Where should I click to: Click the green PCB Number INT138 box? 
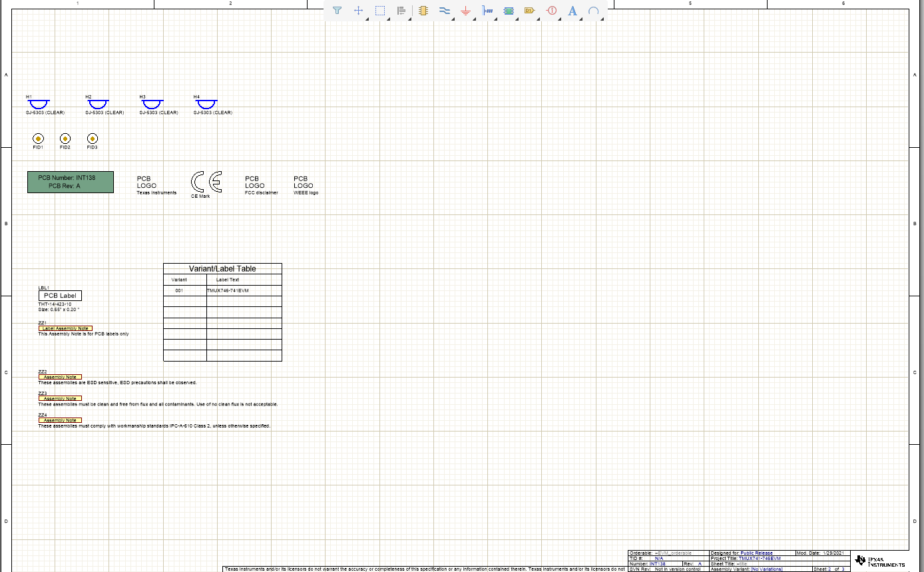[70, 182]
